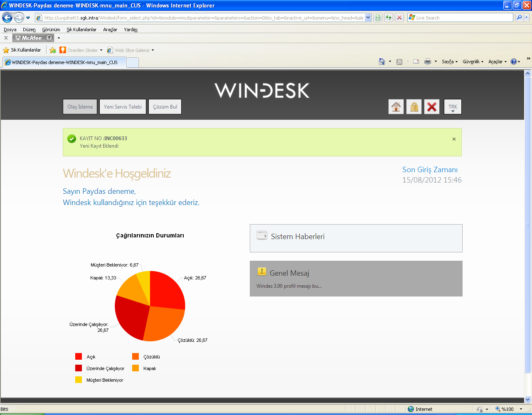The width and height of the screenshot is (532, 415).
Task: Click the Çözüldü legend color swatch
Action: click(x=135, y=356)
